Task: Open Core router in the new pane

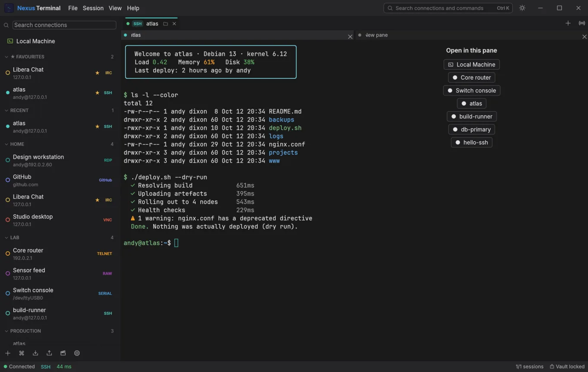Action: tap(472, 77)
